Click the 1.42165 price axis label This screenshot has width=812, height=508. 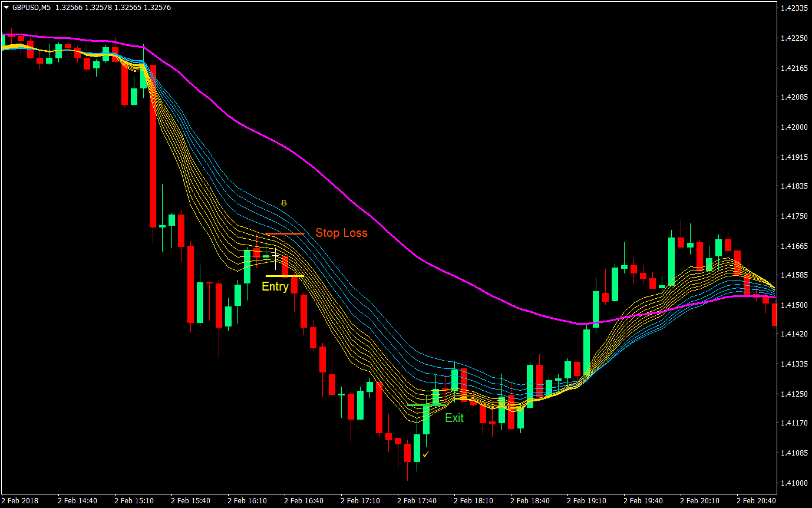[x=793, y=68]
